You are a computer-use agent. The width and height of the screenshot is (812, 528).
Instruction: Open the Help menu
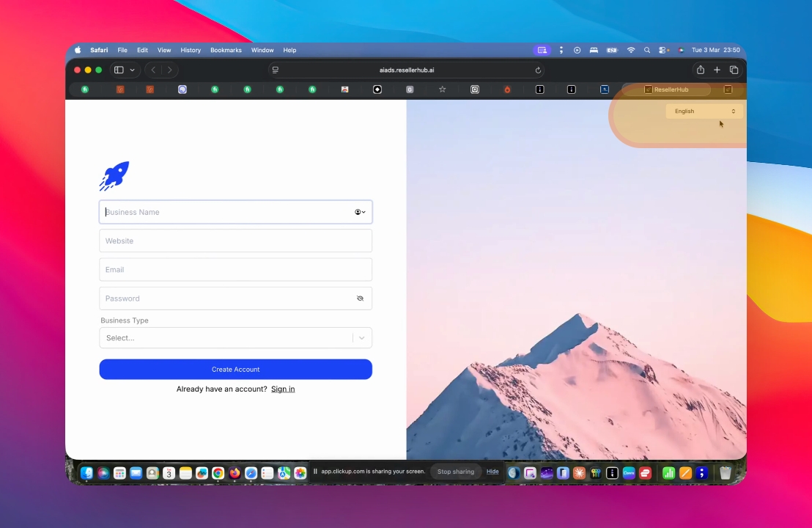click(289, 51)
